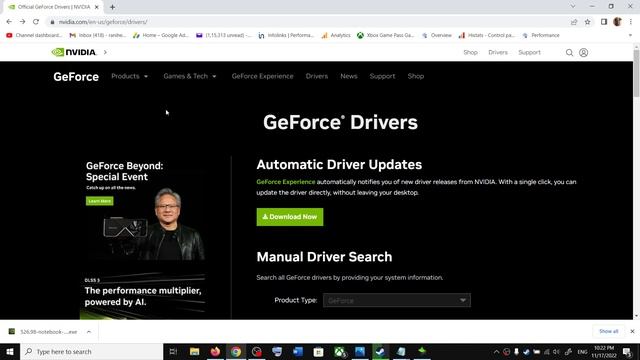Show hidden system tray icons
Viewport: 640px width, 360px height.
496,351
